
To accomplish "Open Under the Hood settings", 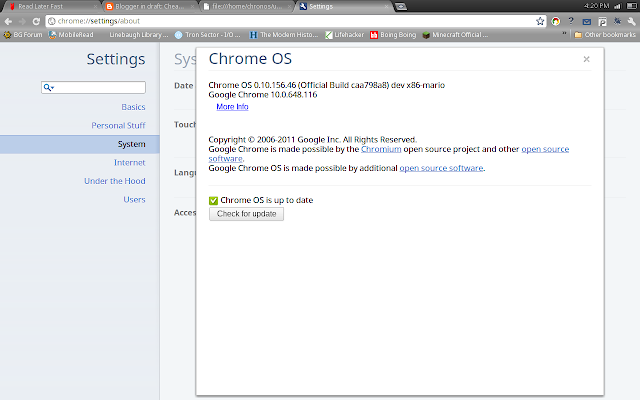I will pyautogui.click(x=115, y=181).
